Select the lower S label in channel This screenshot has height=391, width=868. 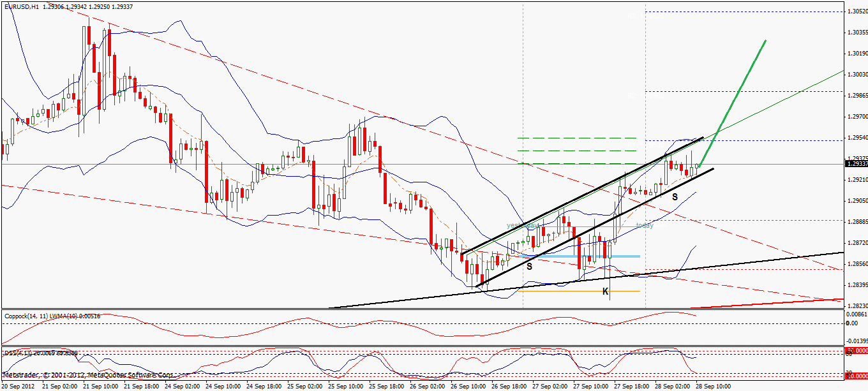pos(528,265)
